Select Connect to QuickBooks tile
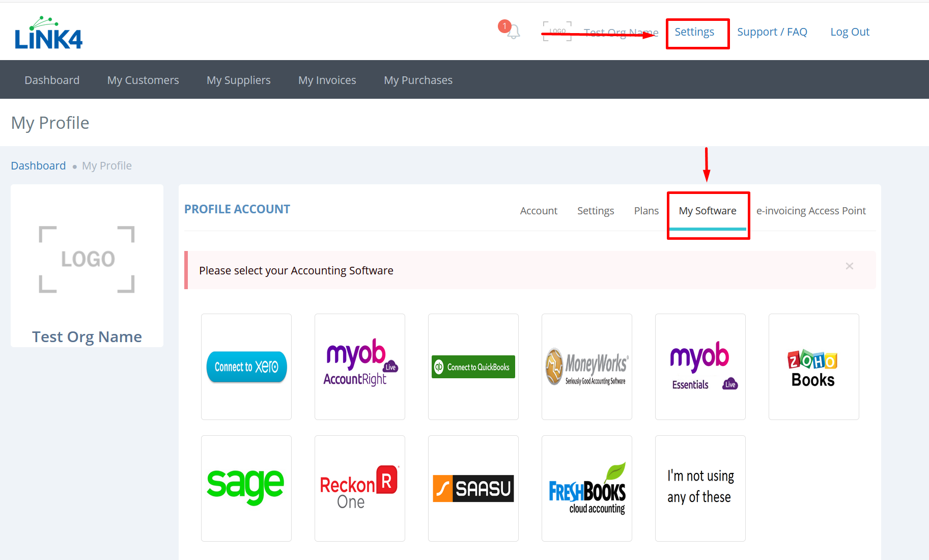The image size is (929, 560). pyautogui.click(x=473, y=367)
